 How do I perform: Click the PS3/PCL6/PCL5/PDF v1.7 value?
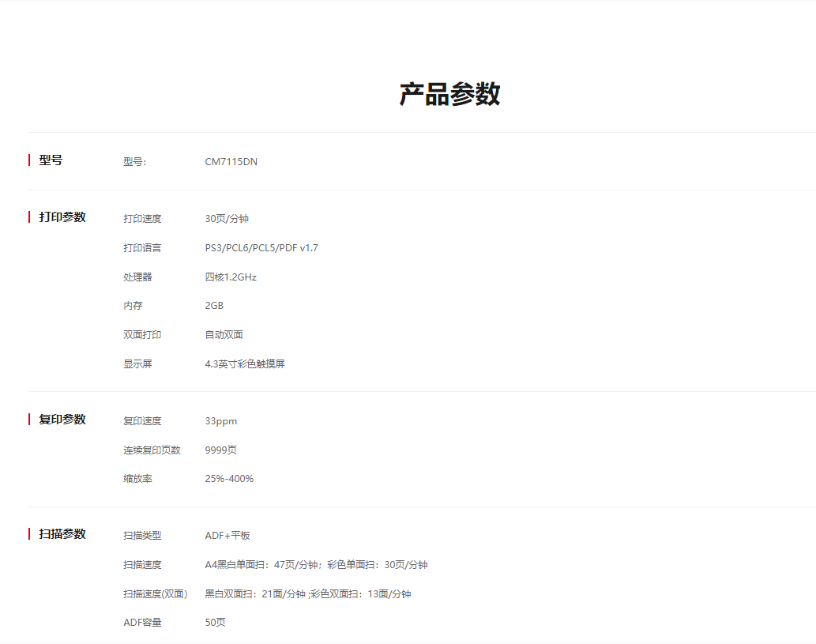coord(261,248)
